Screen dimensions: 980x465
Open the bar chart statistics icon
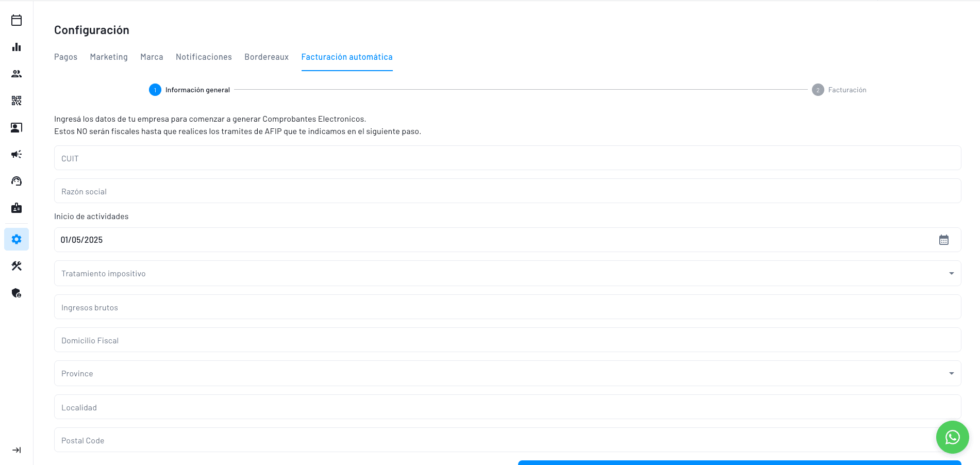tap(16, 47)
